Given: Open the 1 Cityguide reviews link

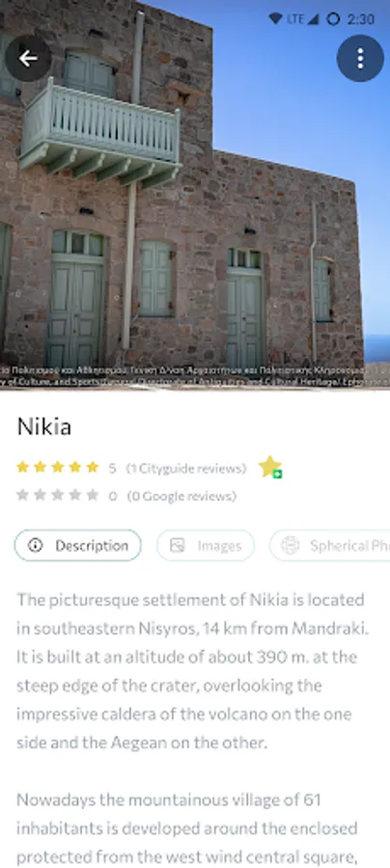Looking at the screenshot, I should (186, 469).
